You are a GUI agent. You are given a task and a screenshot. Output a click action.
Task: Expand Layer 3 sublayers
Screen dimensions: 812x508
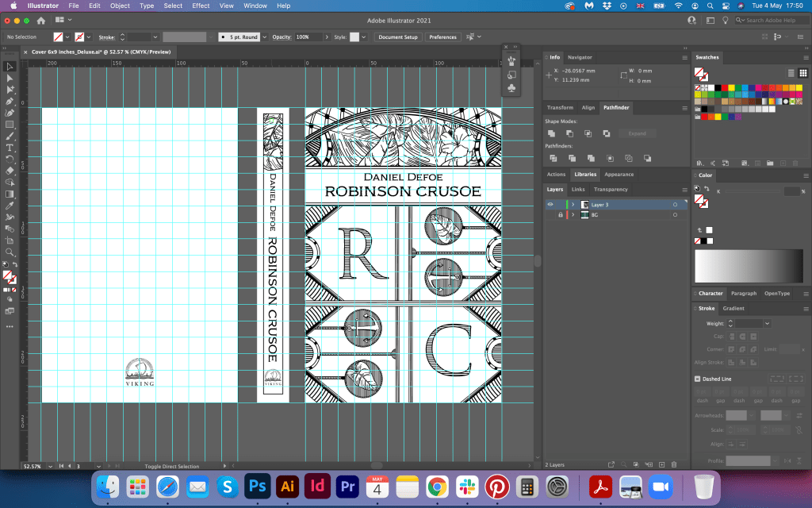(x=573, y=205)
